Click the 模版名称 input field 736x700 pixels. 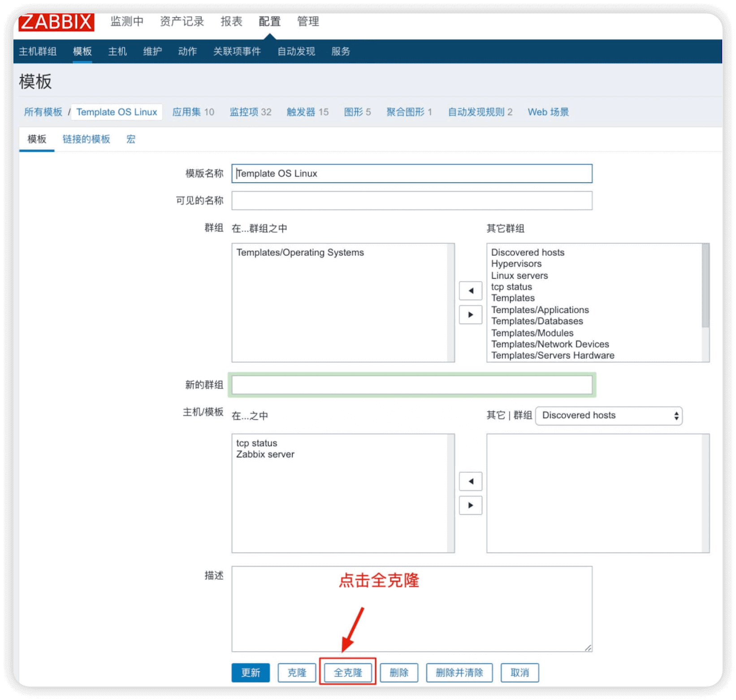(412, 173)
